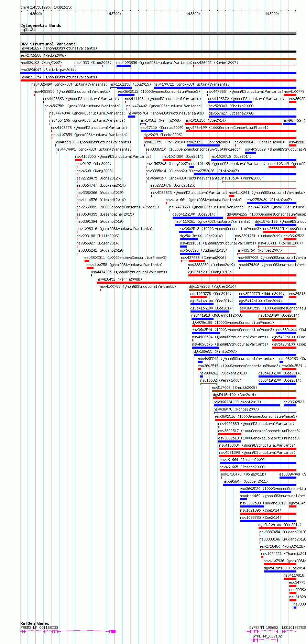This screenshot has width=306, height=644.
Task: Click the nsv4342697 structural variant label
Action: (x=59, y=48)
